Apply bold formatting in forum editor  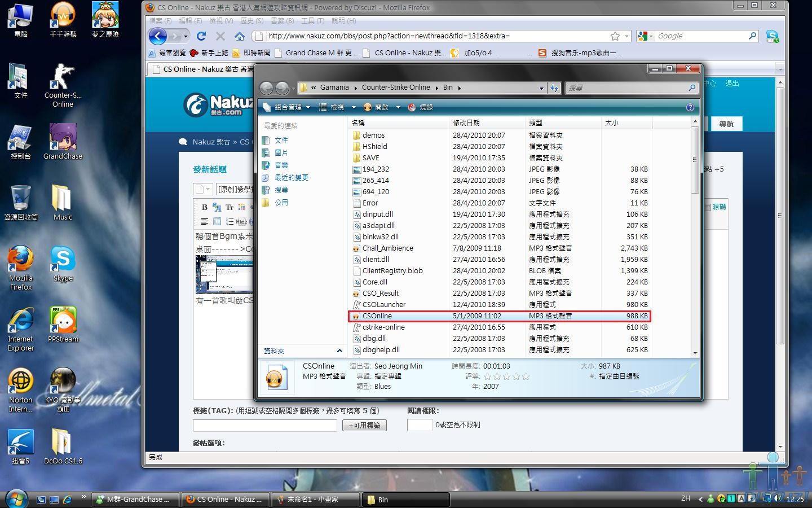pos(205,207)
